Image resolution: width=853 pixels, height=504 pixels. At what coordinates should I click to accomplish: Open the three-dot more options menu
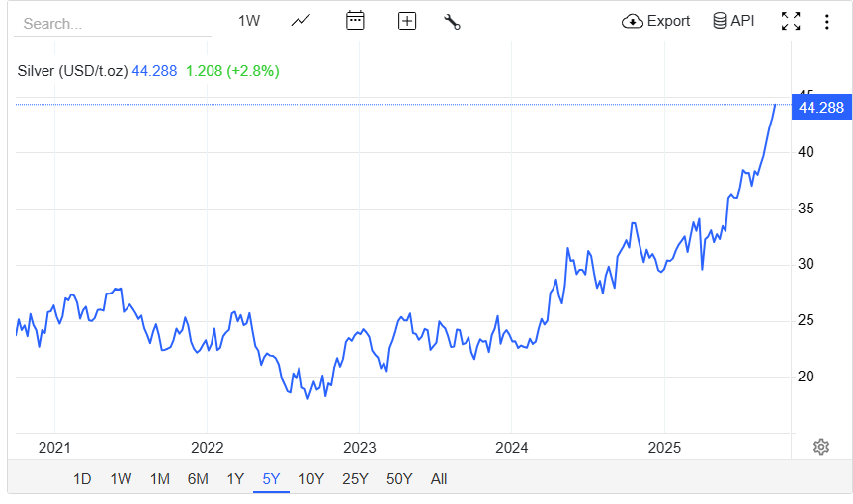[827, 21]
